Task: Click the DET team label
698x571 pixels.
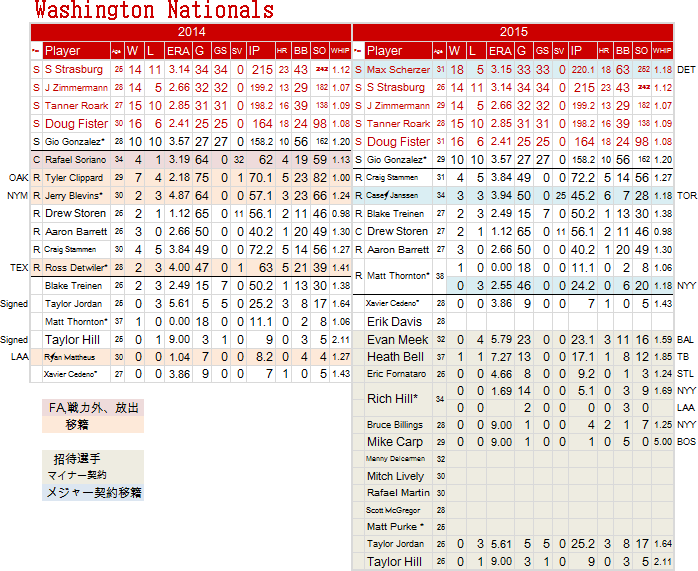Action: tap(686, 70)
